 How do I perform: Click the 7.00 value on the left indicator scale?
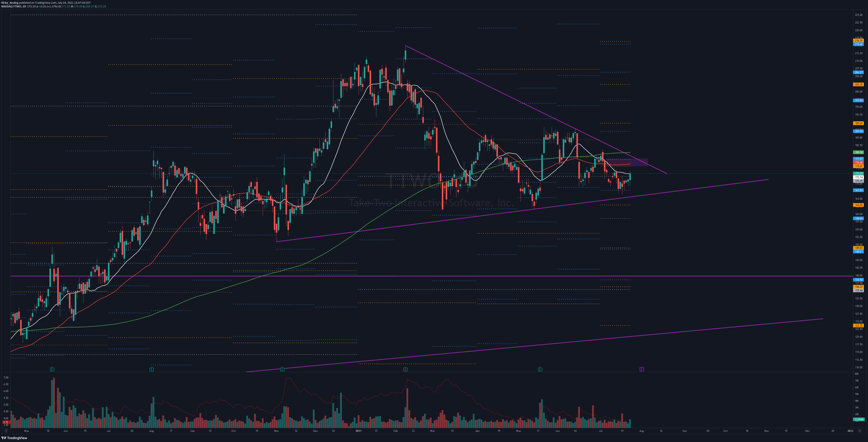pyautogui.click(x=6, y=378)
